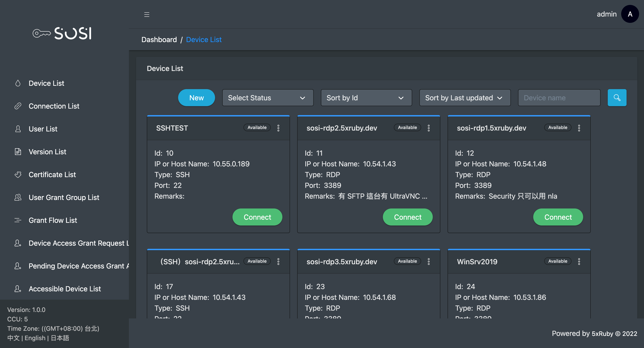Focus the Device name search field
This screenshot has height=348, width=644.
pyautogui.click(x=559, y=98)
